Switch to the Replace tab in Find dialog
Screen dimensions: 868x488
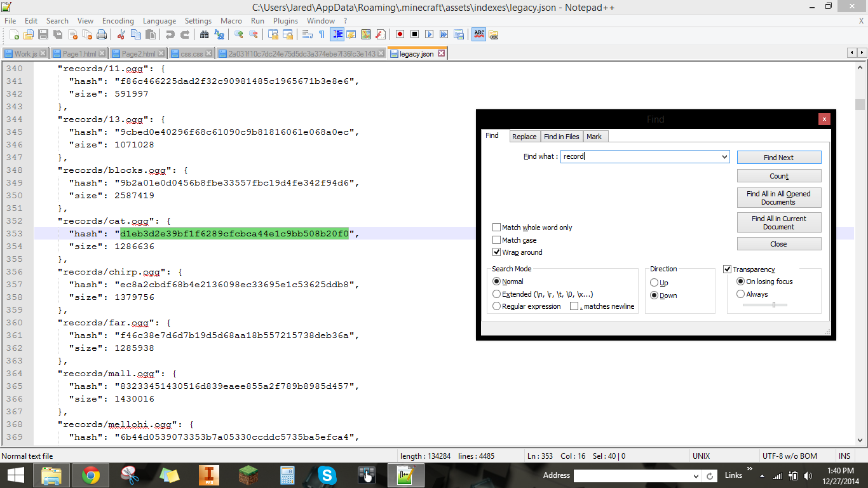[x=524, y=137]
